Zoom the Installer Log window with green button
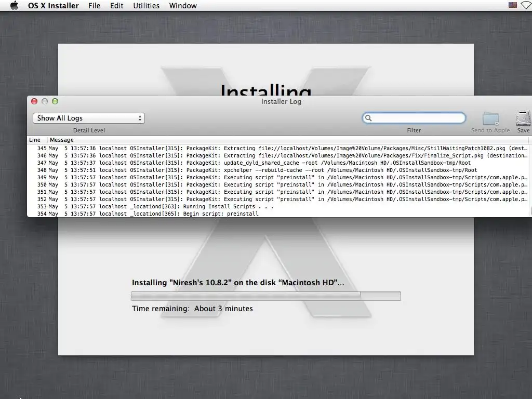 tap(55, 101)
